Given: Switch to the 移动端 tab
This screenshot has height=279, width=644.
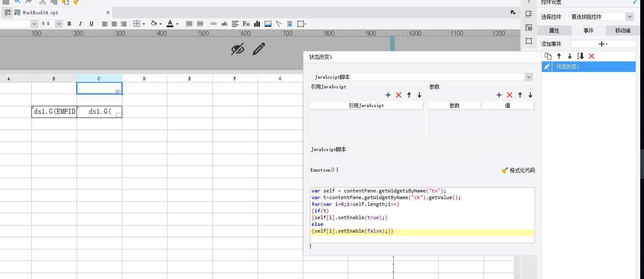Looking at the screenshot, I should click(x=623, y=31).
